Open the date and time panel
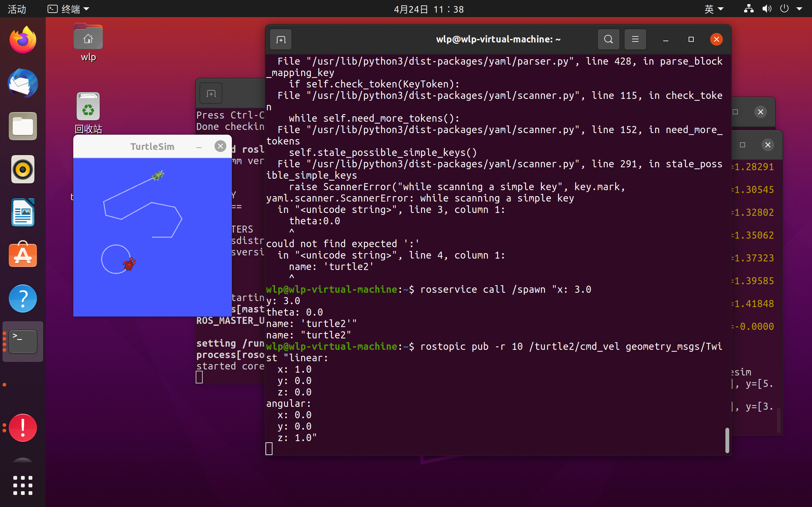 (x=429, y=9)
